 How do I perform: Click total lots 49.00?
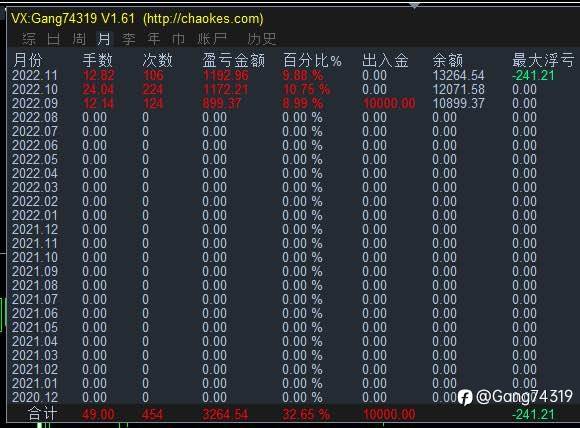(98, 414)
